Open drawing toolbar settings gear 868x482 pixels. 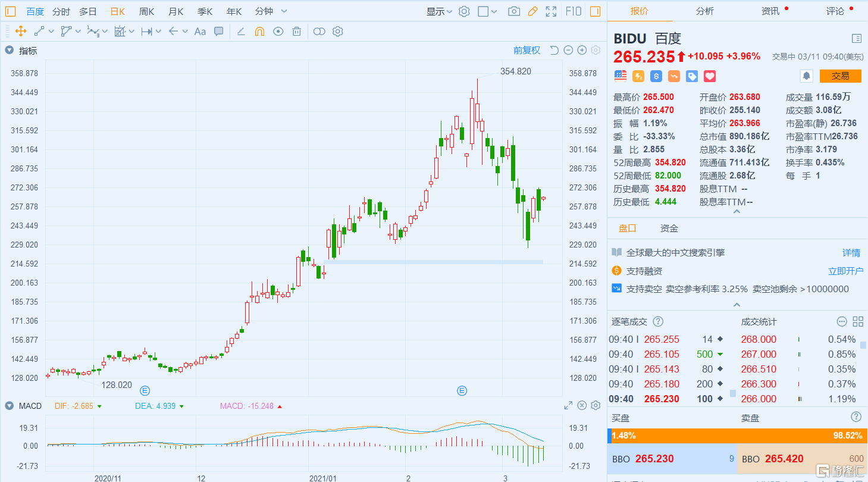(338, 32)
